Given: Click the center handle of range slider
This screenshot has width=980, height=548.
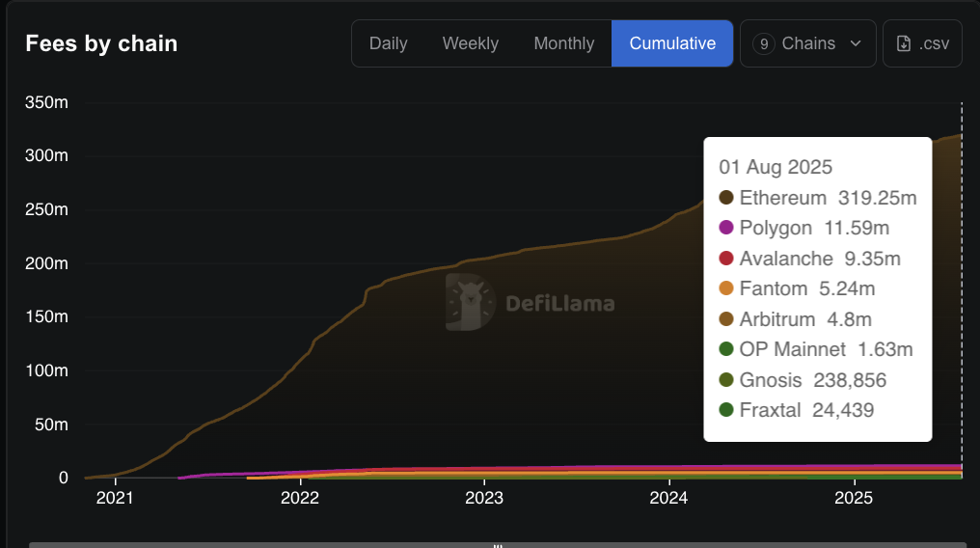Looking at the screenshot, I should pyautogui.click(x=498, y=546).
